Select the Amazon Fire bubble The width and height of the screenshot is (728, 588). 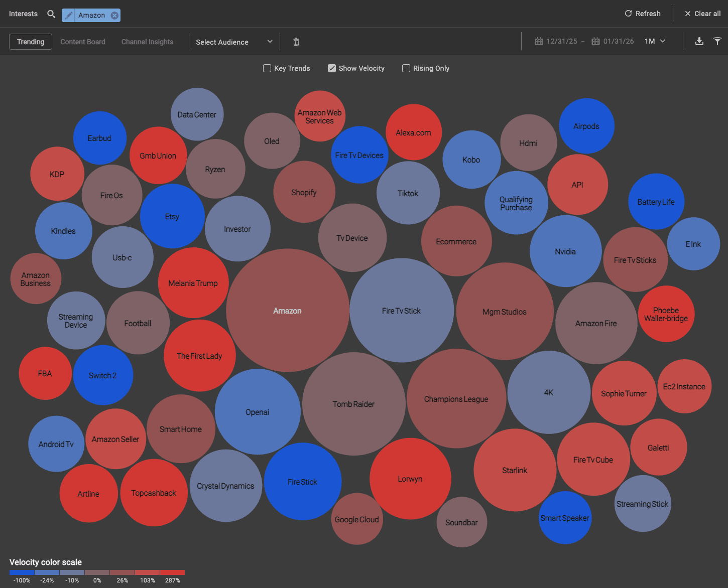coord(596,323)
